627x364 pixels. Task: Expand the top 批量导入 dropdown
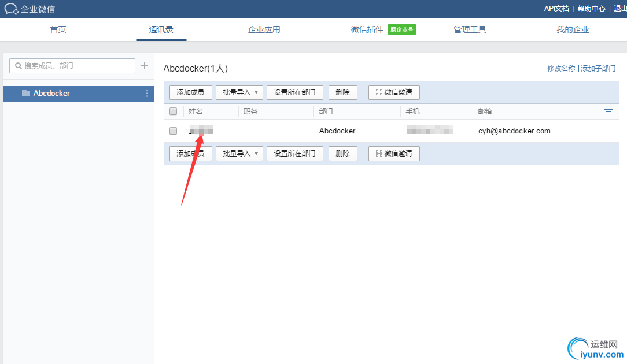point(239,92)
